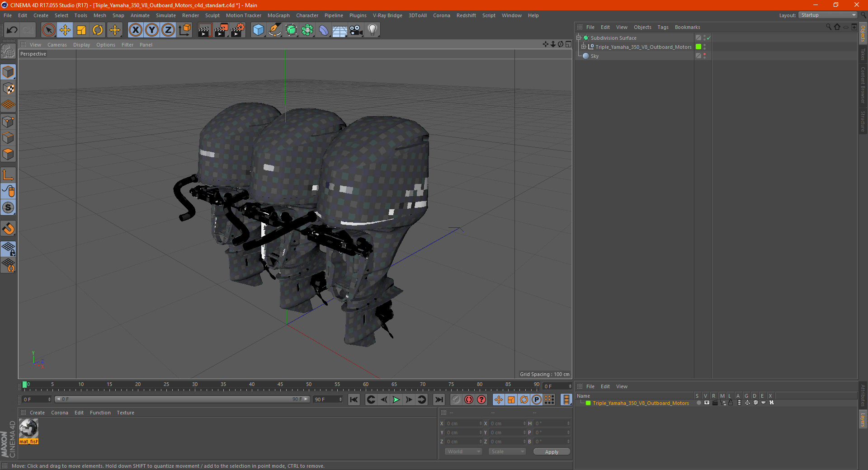Open the Scale mode dropdown
Image resolution: width=868 pixels, height=470 pixels.
point(507,451)
